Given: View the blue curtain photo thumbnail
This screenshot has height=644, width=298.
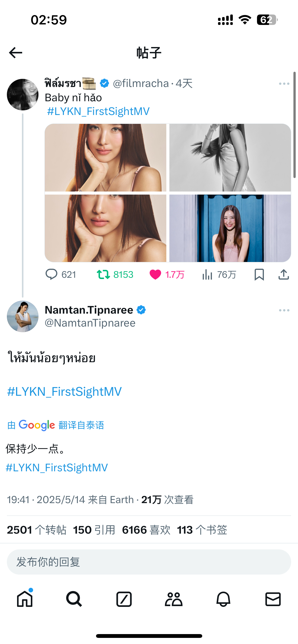Looking at the screenshot, I should point(230,228).
